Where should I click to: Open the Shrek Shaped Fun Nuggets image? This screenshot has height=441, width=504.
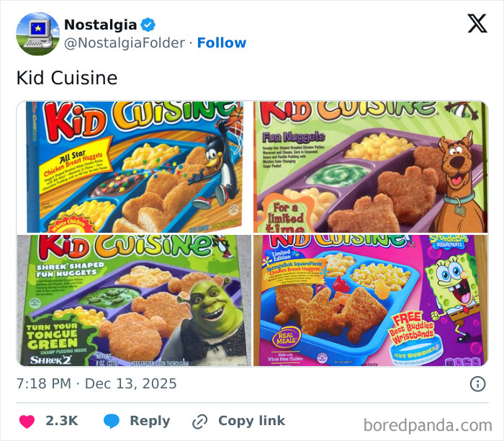point(134,300)
